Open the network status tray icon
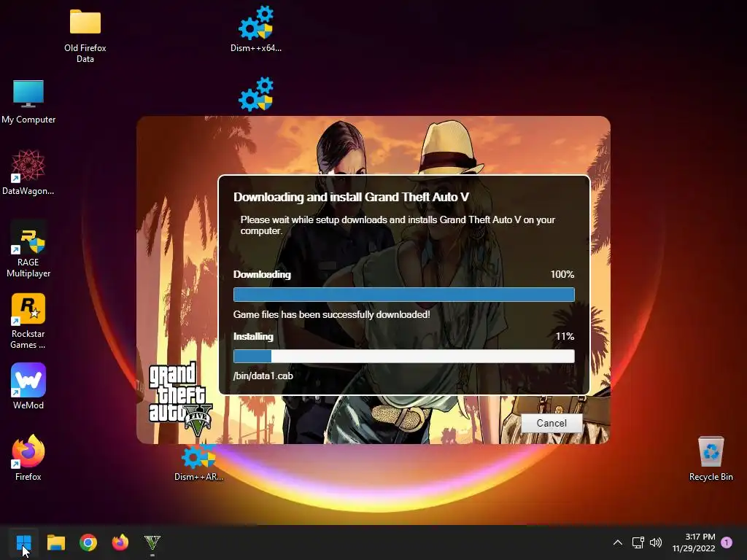 point(638,542)
